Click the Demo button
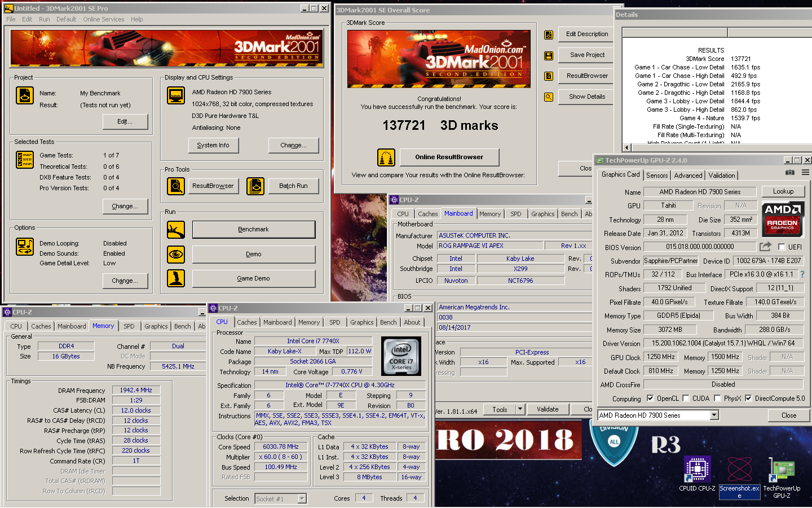The image size is (812, 508). 254,255
